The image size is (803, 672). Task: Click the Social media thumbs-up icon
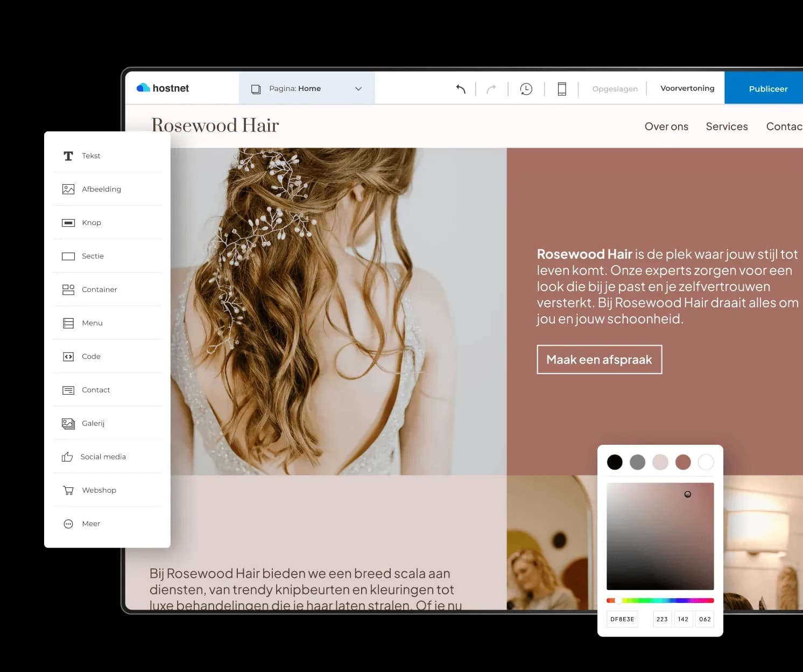[x=67, y=457]
